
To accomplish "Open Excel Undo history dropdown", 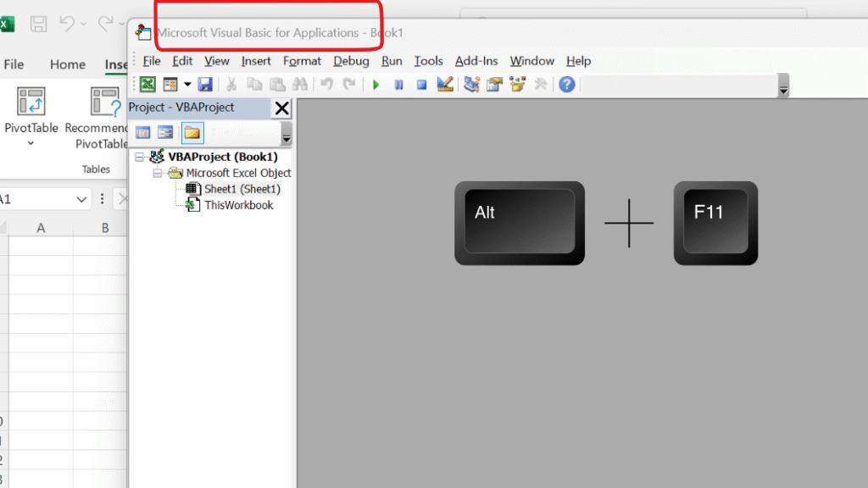I will [84, 24].
